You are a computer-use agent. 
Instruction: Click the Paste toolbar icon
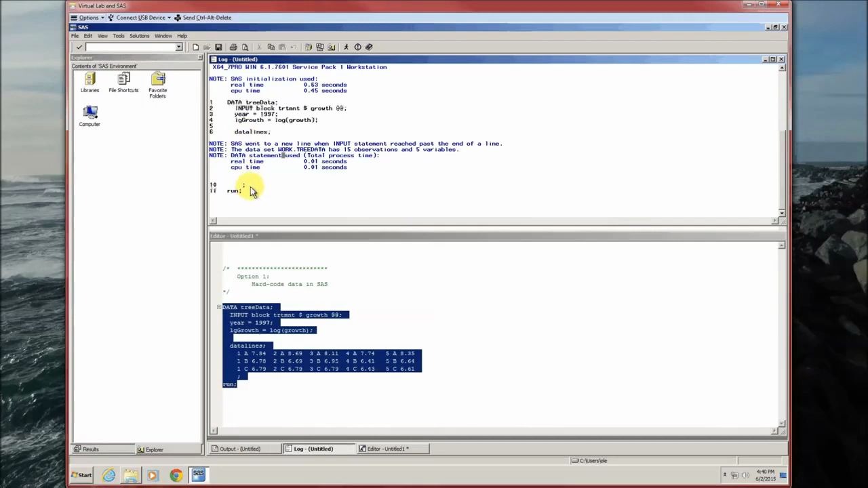[x=282, y=47]
